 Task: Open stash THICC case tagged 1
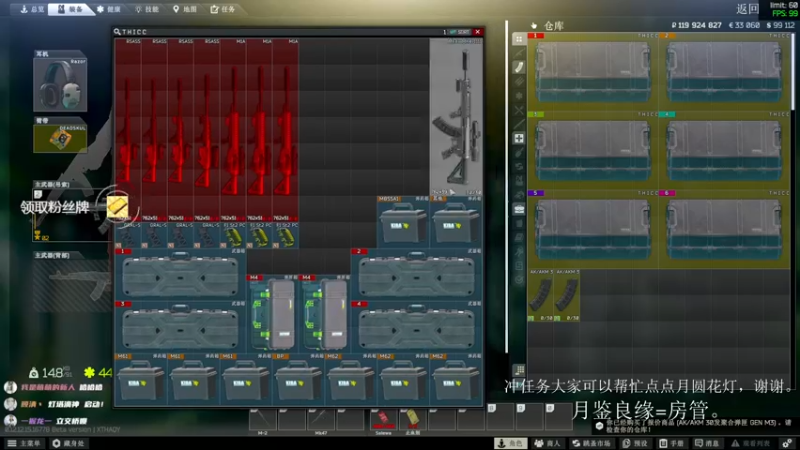[593, 72]
